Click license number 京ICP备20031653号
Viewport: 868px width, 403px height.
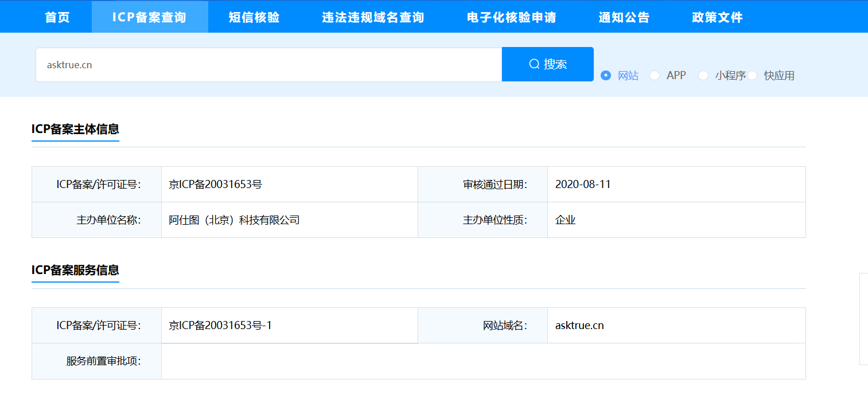216,185
